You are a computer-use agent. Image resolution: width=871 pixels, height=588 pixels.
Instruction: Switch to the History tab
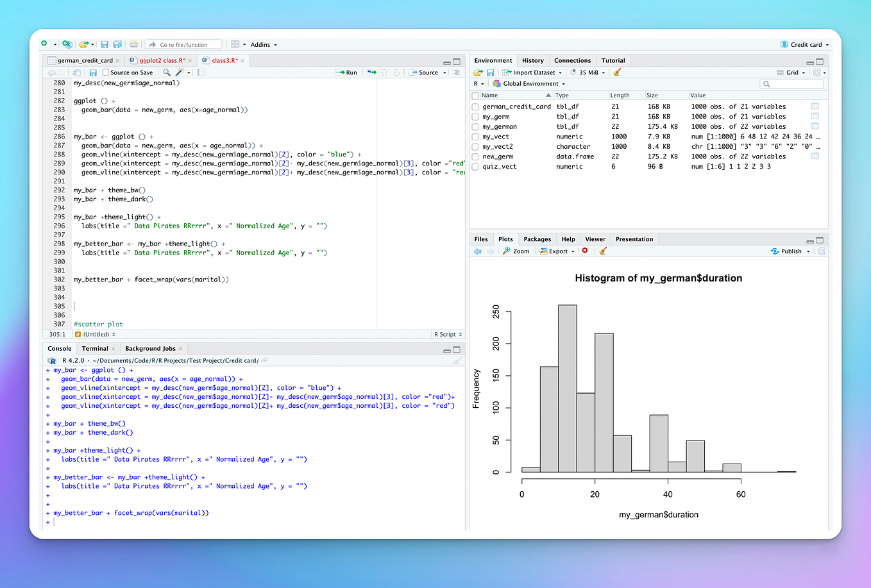point(532,60)
